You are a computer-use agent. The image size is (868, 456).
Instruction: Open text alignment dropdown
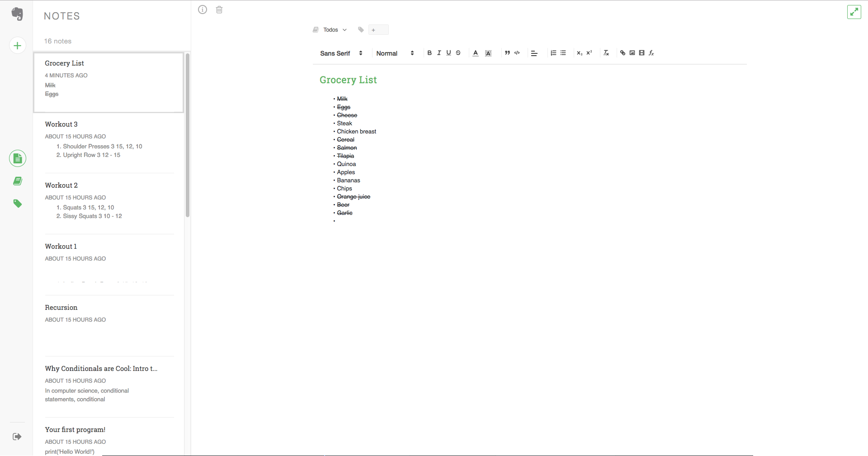coord(534,53)
